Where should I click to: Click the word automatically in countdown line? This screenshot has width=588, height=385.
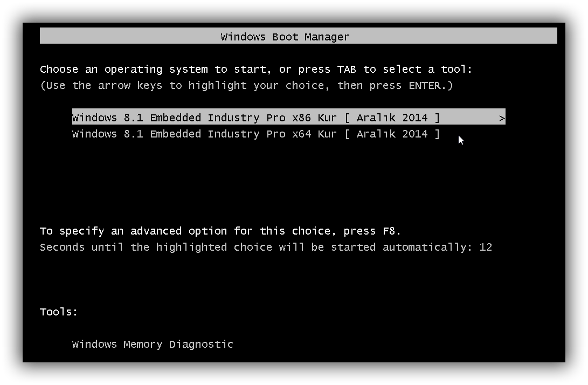point(425,247)
